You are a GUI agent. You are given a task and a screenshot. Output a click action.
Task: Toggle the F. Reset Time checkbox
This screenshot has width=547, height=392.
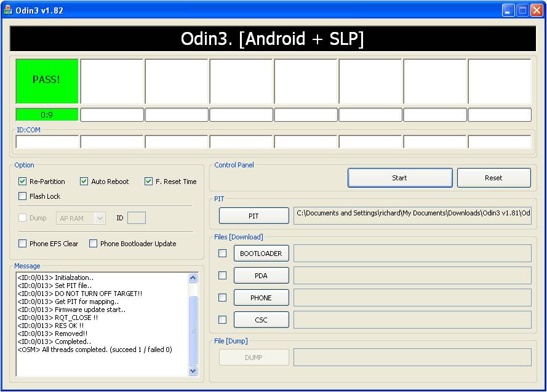click(x=149, y=182)
